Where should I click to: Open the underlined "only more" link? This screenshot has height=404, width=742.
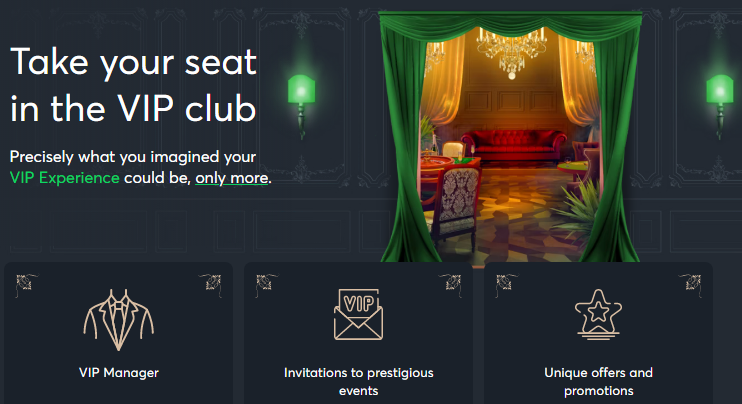pos(232,178)
